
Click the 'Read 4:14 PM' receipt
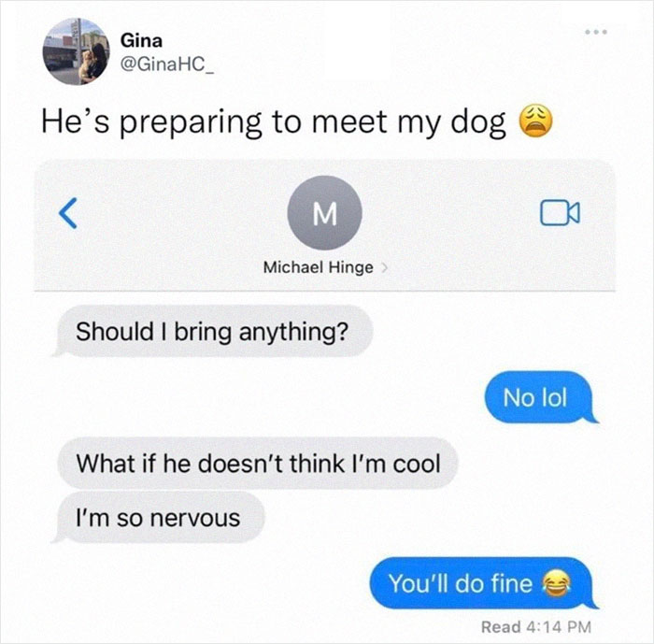[x=536, y=626]
